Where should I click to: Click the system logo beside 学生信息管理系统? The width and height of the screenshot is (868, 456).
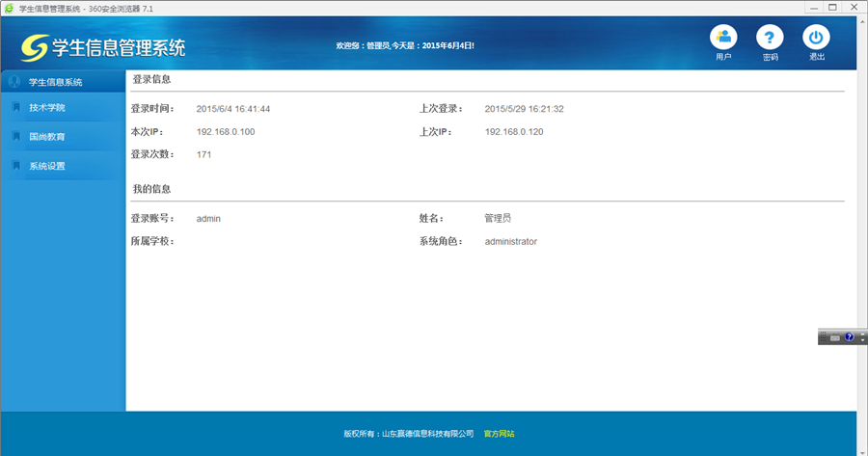35,46
